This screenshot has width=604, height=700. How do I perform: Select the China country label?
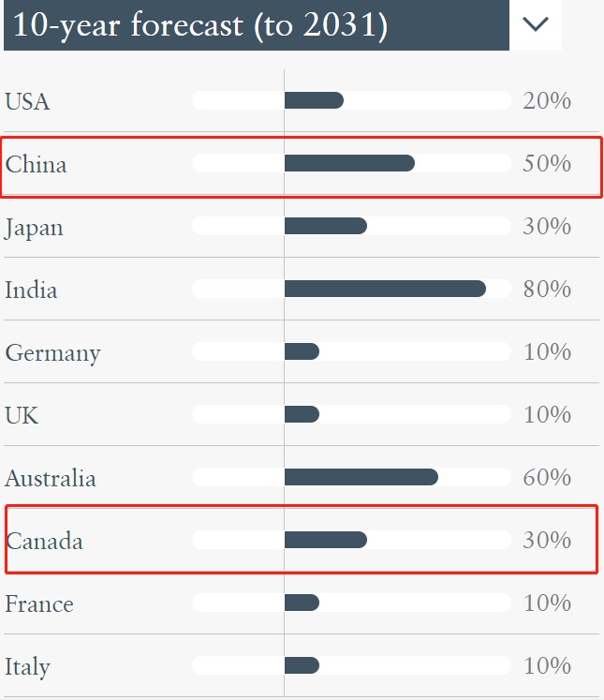[36, 164]
